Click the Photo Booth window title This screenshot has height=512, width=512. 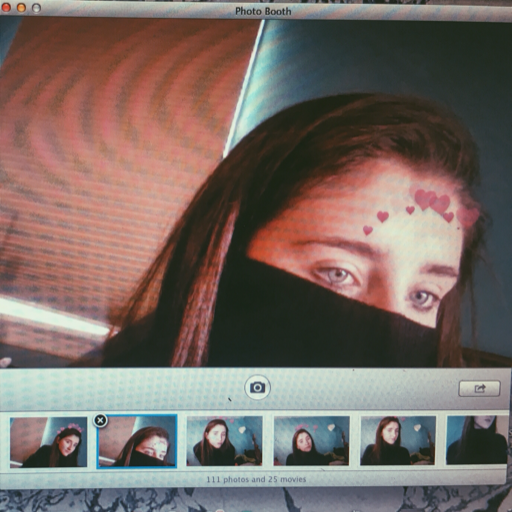point(263,11)
